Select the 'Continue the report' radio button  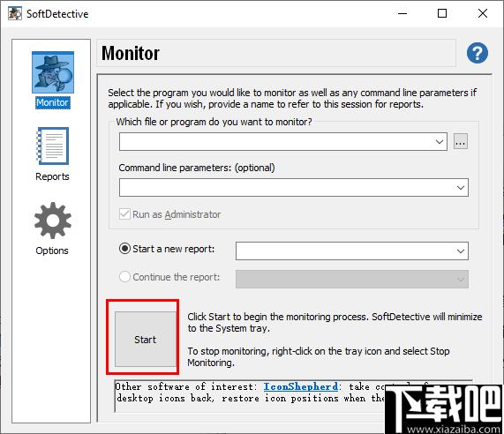point(124,277)
